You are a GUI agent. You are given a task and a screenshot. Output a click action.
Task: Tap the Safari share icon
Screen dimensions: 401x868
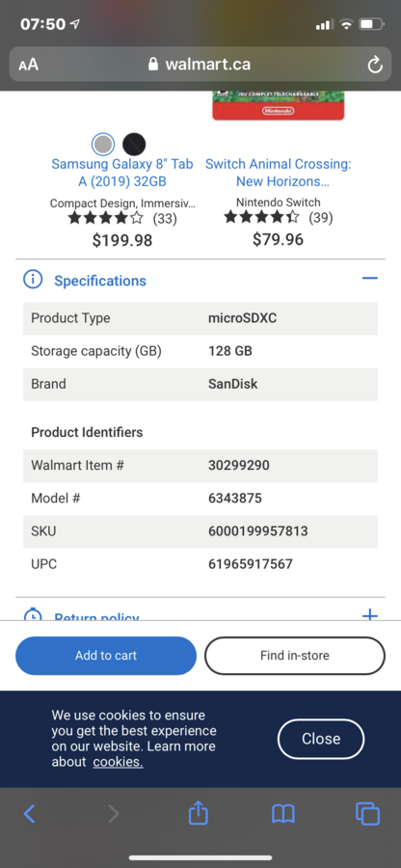coord(198,813)
